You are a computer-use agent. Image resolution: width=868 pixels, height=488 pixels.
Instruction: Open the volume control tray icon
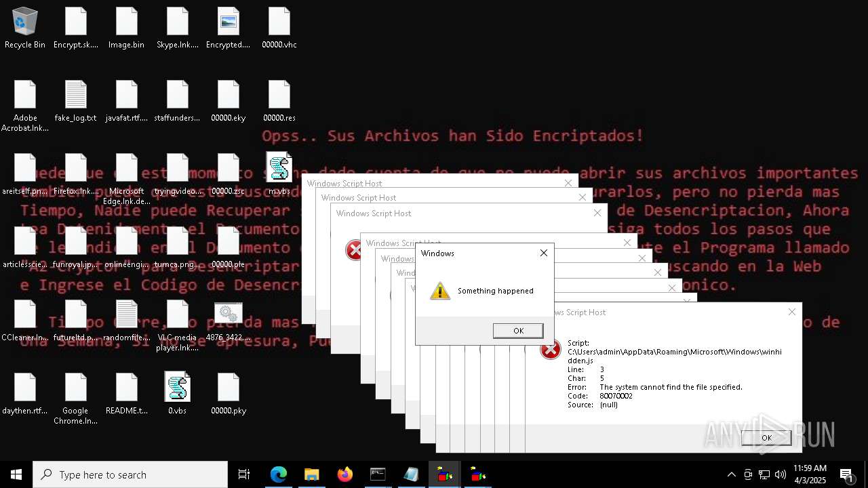pos(781,474)
